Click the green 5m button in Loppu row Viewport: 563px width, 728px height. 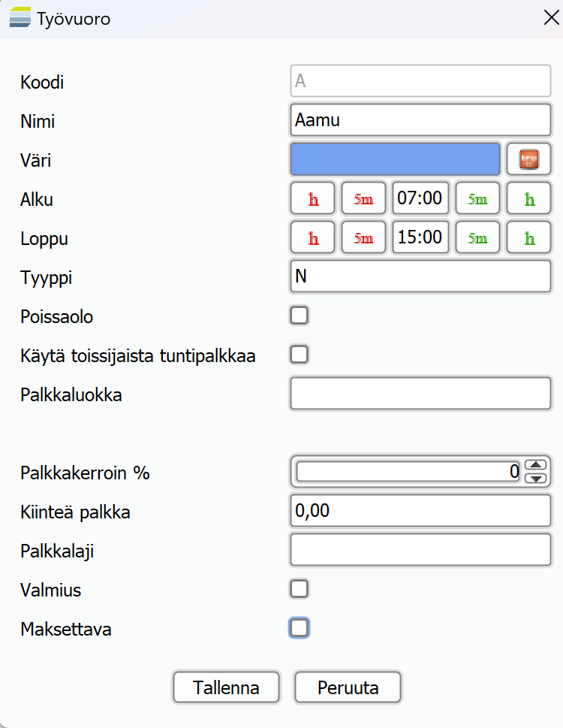(x=477, y=238)
